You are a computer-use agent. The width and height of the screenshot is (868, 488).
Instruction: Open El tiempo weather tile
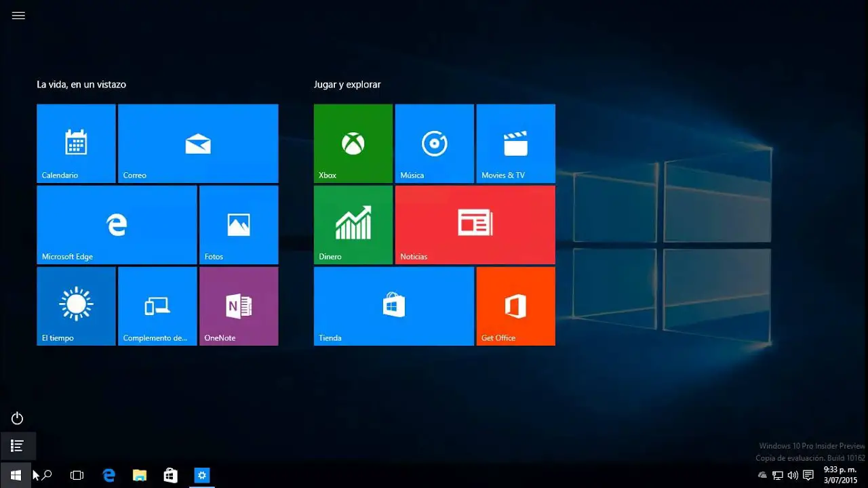[76, 306]
